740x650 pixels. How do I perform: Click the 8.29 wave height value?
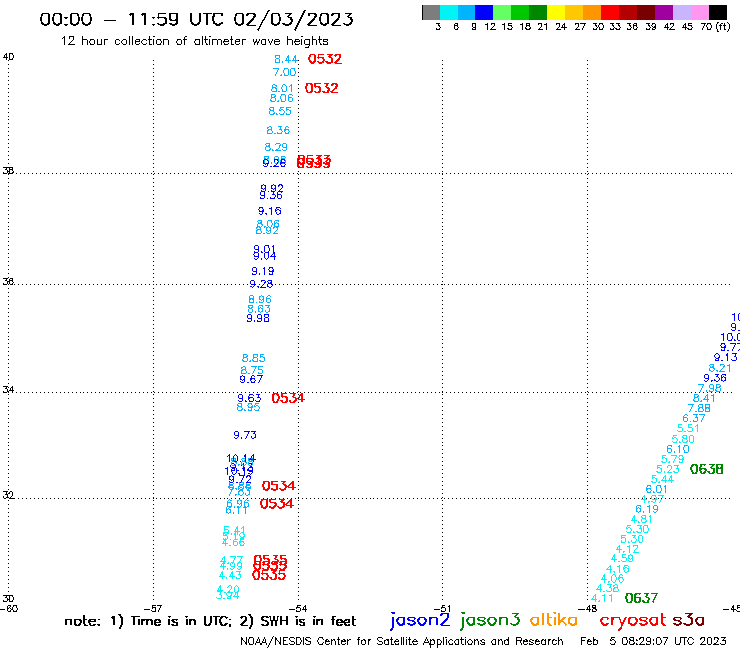pyautogui.click(x=276, y=147)
